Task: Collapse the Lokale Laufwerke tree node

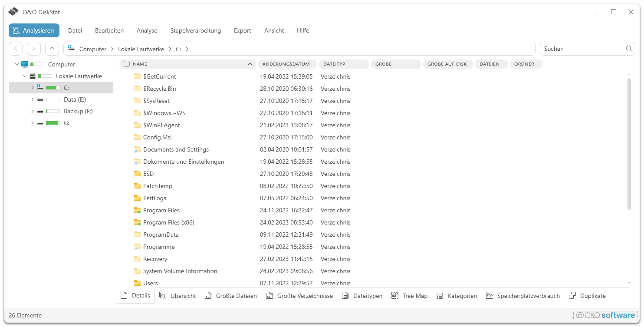Action: click(25, 76)
